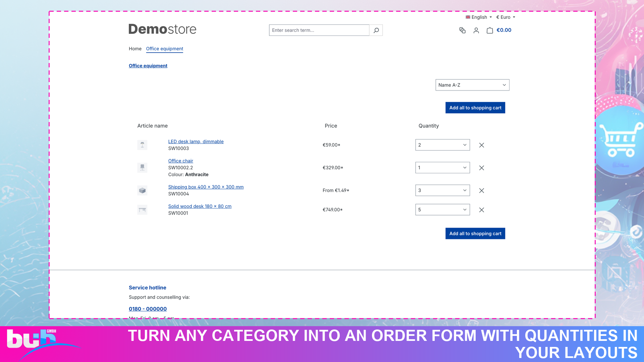Focus the Enter search term field
Image resolution: width=644 pixels, height=362 pixels.
[x=319, y=30]
